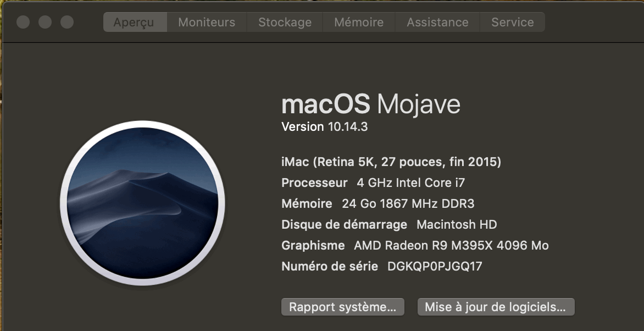Click the 4 GHz Intel Core i7 value

click(410, 183)
